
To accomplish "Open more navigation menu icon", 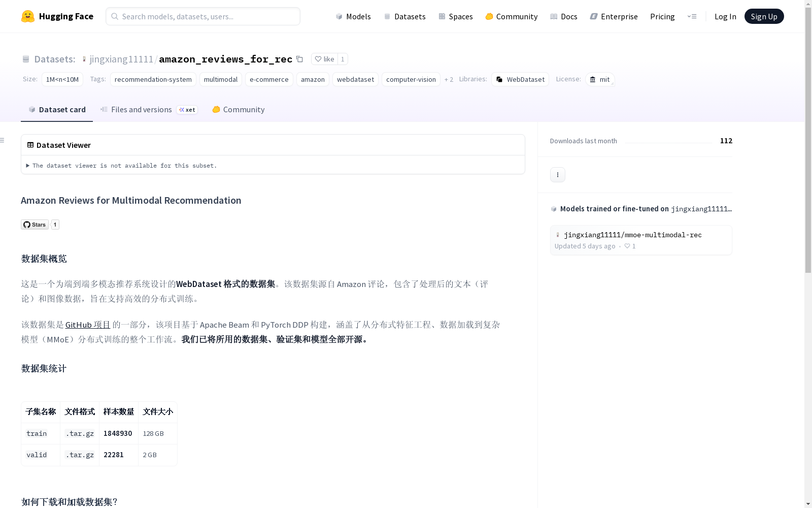I will click(x=692, y=16).
